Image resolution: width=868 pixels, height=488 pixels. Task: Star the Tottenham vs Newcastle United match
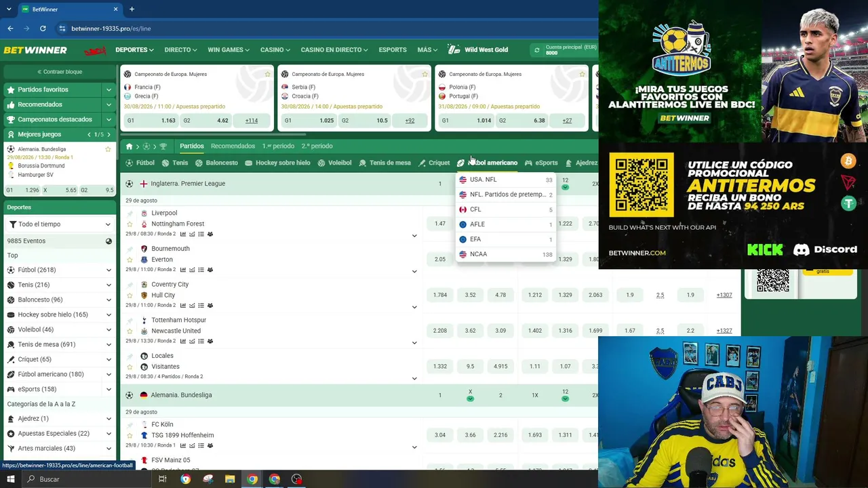pos(130,331)
